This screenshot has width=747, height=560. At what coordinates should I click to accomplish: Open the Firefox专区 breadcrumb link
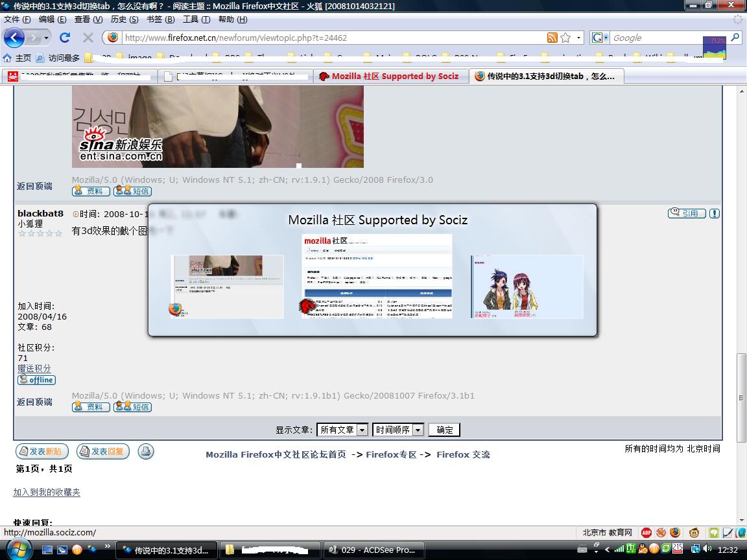point(391,454)
